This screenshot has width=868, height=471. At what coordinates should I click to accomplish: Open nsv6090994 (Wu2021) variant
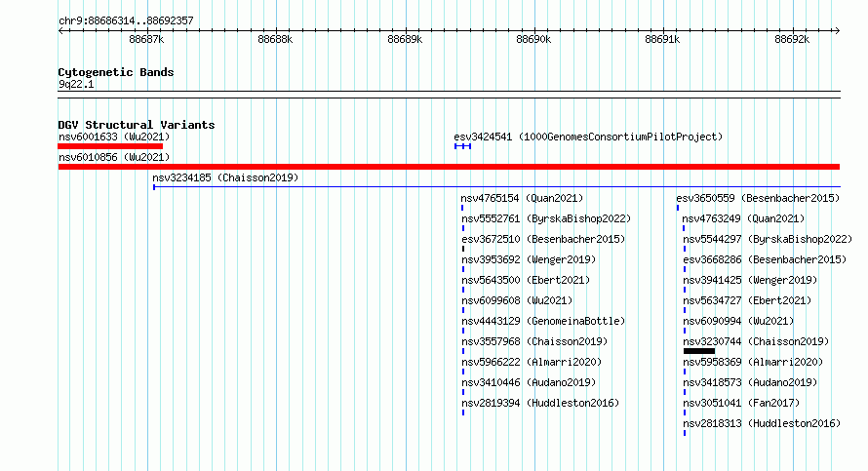tap(738, 321)
